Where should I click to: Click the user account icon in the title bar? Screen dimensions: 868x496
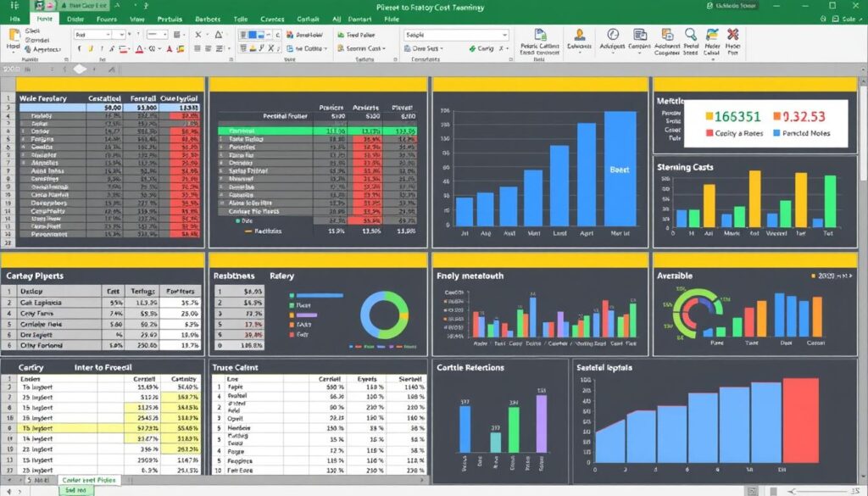coord(708,7)
